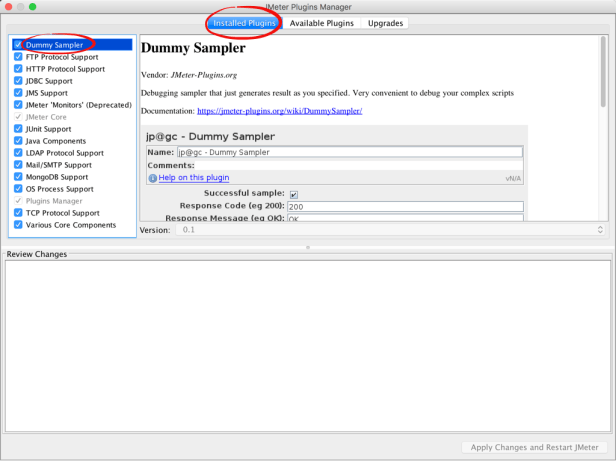Toggle the Successful sample checkbox
616x461 pixels.
click(294, 194)
